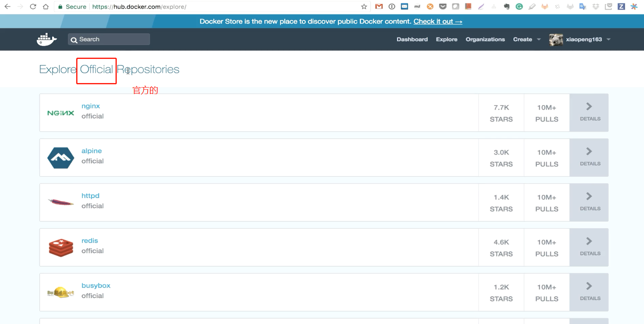The image size is (644, 324).
Task: Bookmark this page with the star icon
Action: click(x=364, y=7)
